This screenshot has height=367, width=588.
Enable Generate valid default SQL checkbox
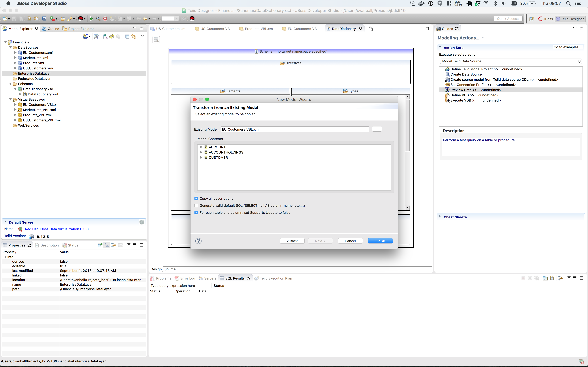(196, 206)
